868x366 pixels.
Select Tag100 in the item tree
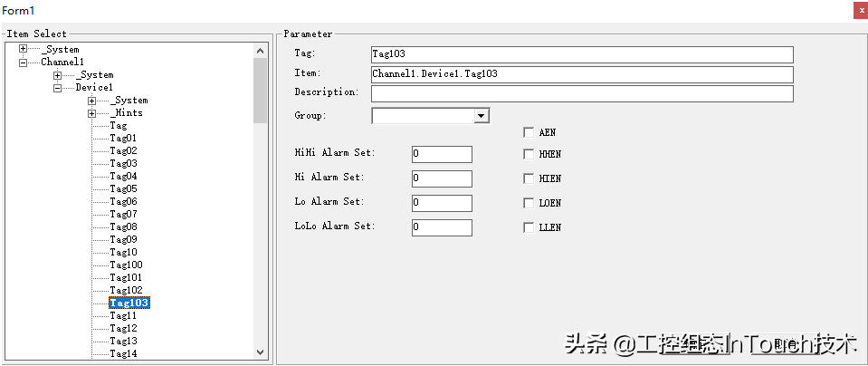coord(126,265)
